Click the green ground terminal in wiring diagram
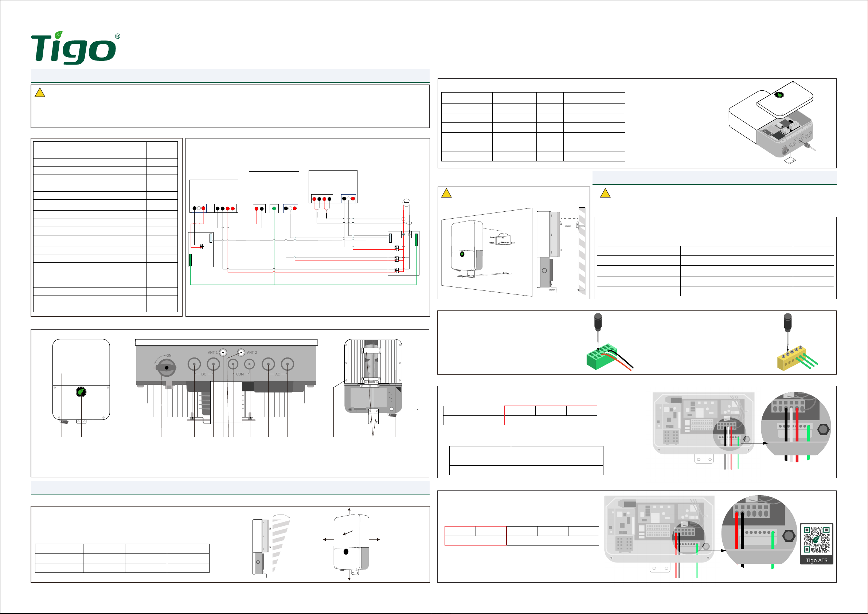 click(274, 209)
